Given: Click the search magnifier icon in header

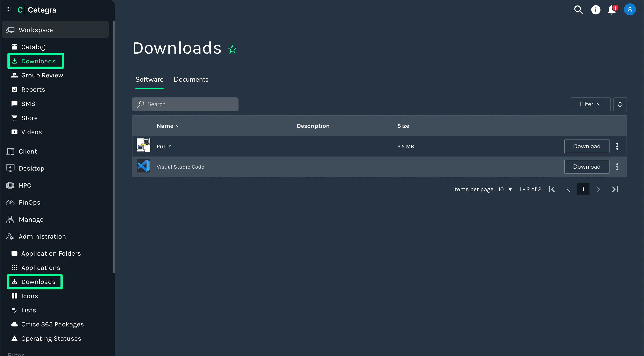Looking at the screenshot, I should (578, 10).
